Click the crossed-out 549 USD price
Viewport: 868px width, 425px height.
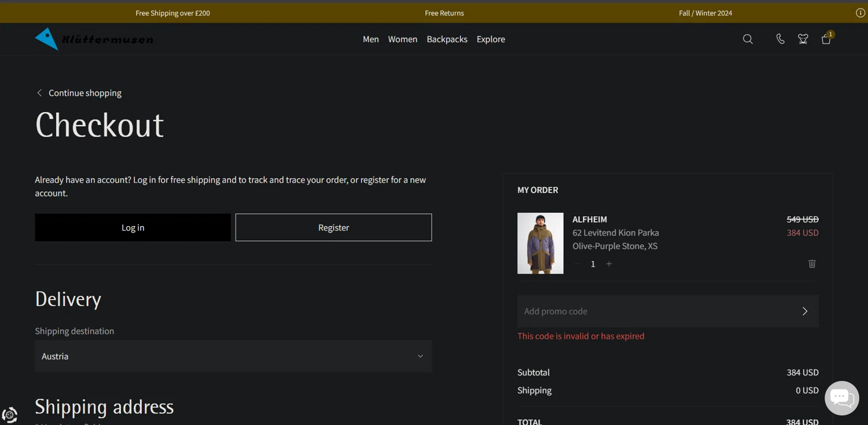[803, 219]
